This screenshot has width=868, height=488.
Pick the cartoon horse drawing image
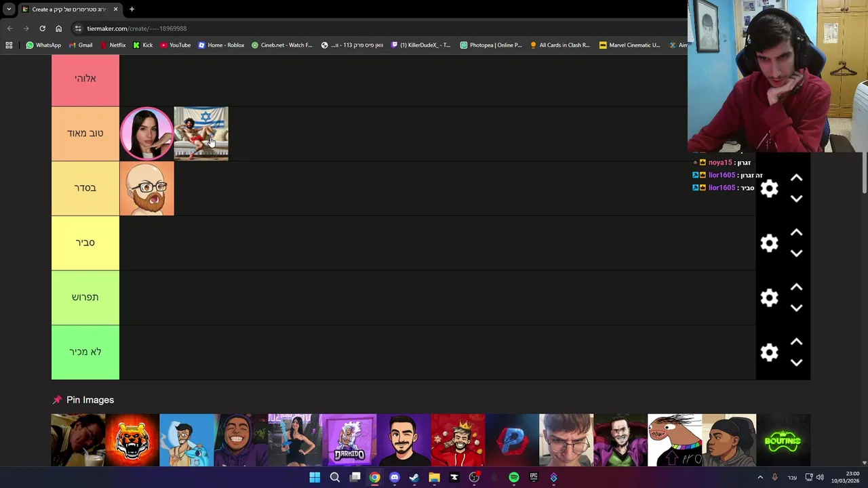click(675, 441)
